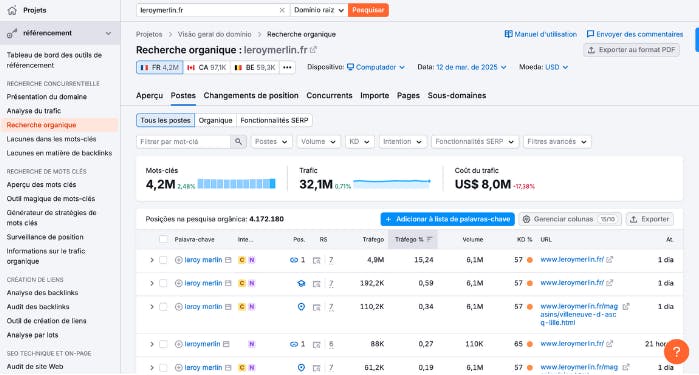Viewport: 699px width, 375px height.
Task: Click the orange KD dot in 88K row
Action: (530, 344)
